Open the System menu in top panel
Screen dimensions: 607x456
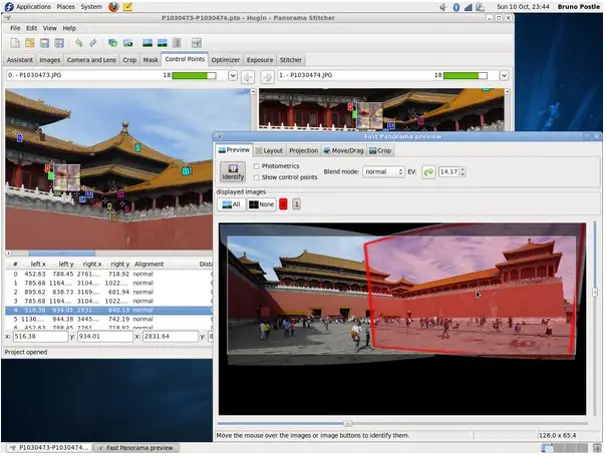click(x=91, y=7)
